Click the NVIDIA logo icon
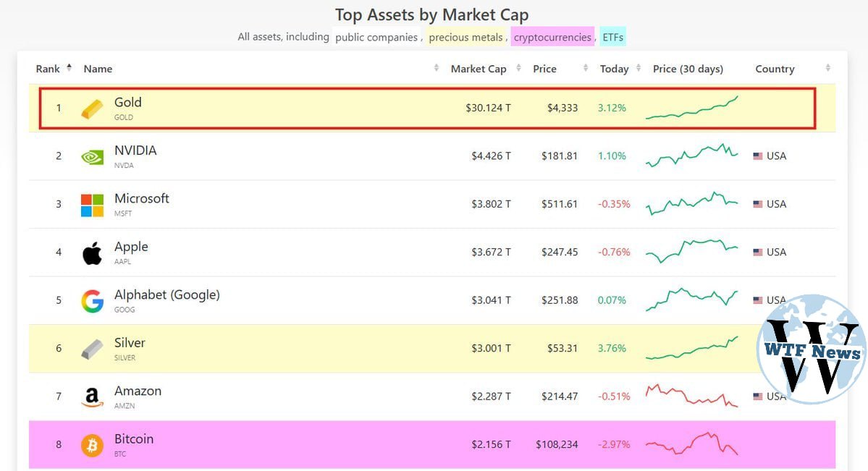This screenshot has height=471, width=868. point(92,156)
